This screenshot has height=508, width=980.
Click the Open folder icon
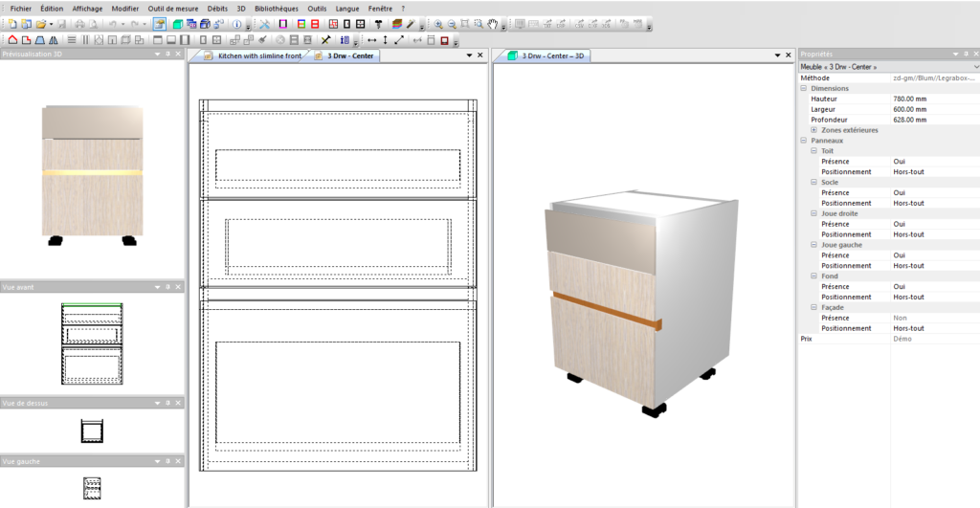[40, 24]
